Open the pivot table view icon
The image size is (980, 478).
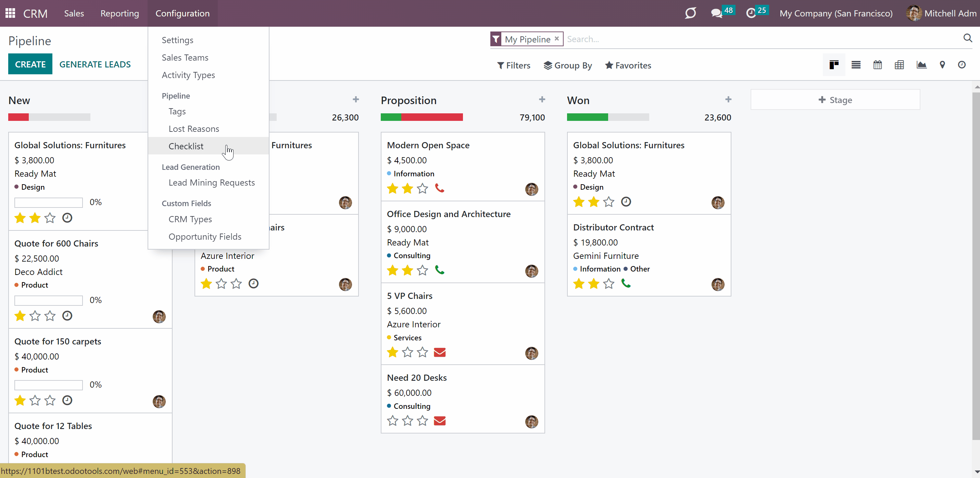point(899,65)
